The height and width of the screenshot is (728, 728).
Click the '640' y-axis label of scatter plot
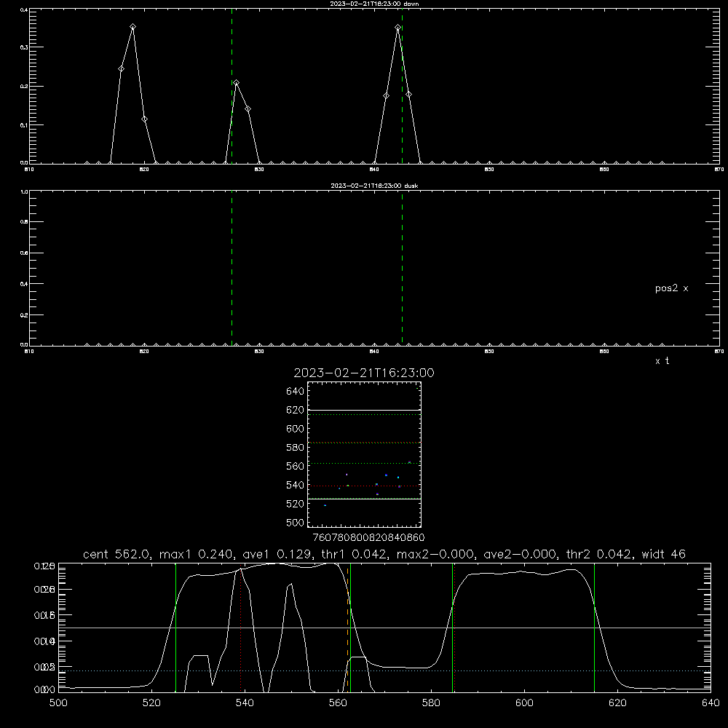coord(296,391)
